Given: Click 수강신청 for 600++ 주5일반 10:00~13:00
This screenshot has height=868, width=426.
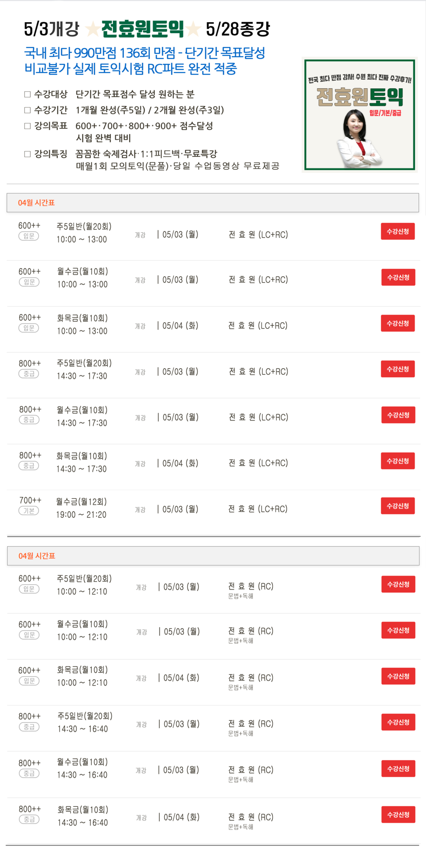Looking at the screenshot, I should [398, 231].
